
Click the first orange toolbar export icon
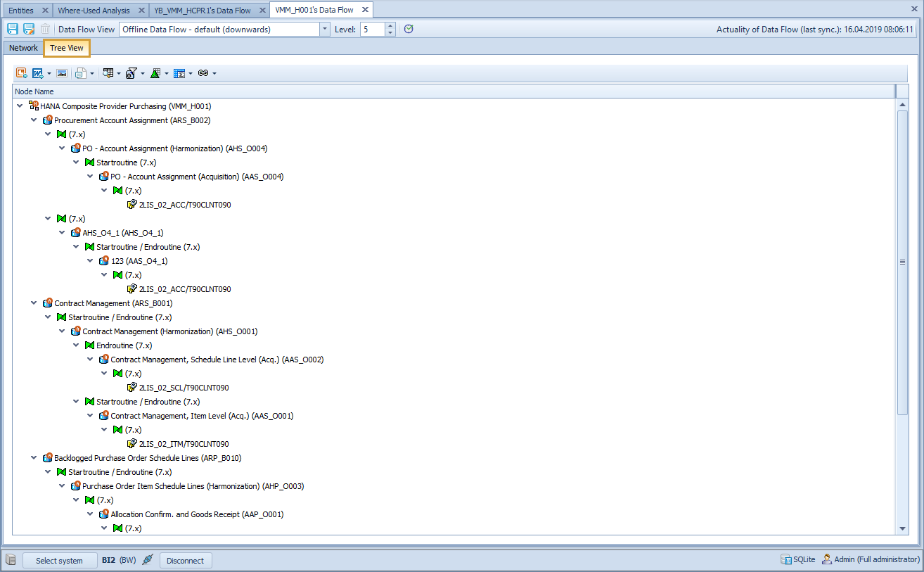click(21, 73)
